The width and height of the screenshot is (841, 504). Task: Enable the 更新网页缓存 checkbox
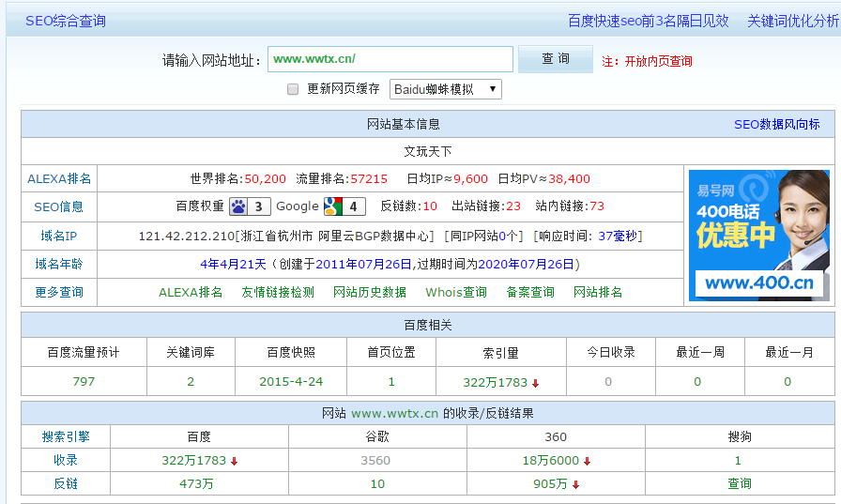click(x=293, y=89)
